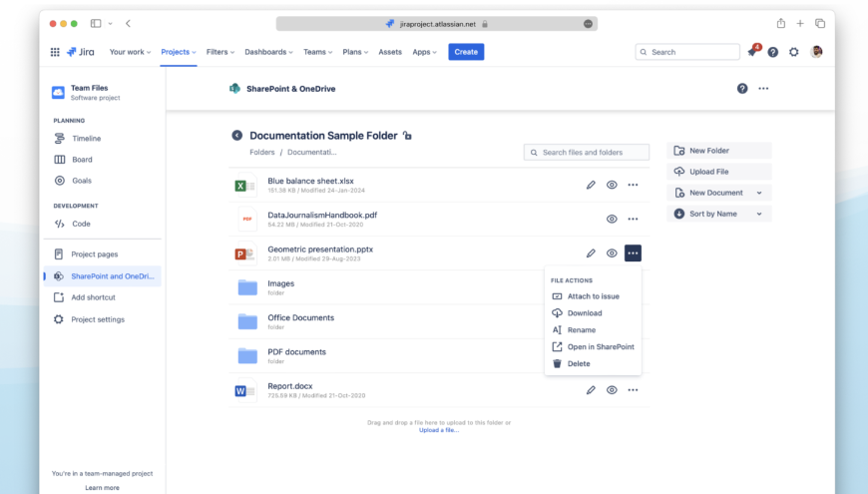Expand the Teams menu
This screenshot has width=868, height=494.
[x=317, y=52]
